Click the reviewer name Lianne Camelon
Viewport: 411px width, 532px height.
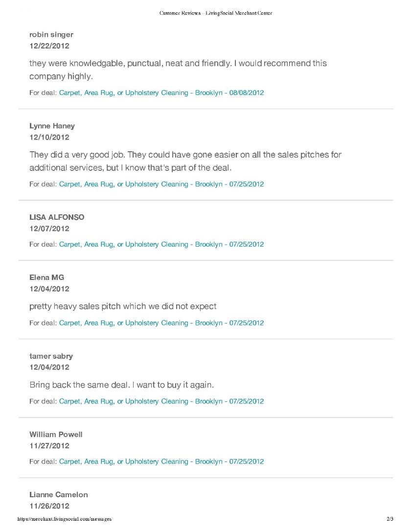point(59,495)
